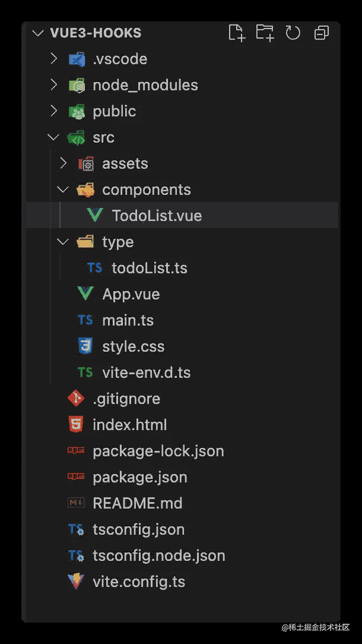The height and width of the screenshot is (644, 362).
Task: Click the CSS icon next to style.css
Action: [85, 346]
